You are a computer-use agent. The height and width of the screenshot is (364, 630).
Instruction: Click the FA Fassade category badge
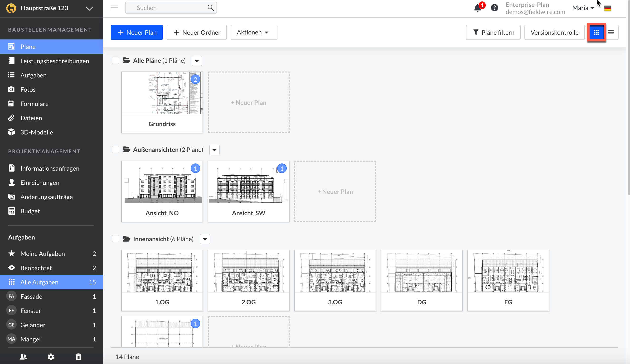pos(11,296)
